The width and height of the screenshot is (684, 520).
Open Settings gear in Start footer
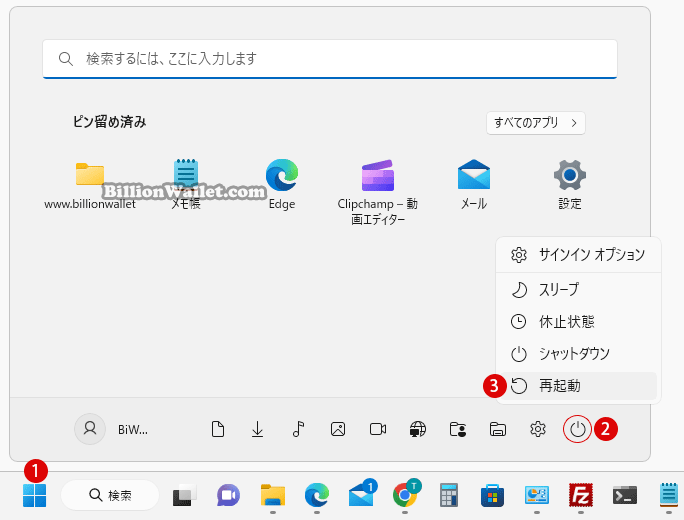point(538,429)
